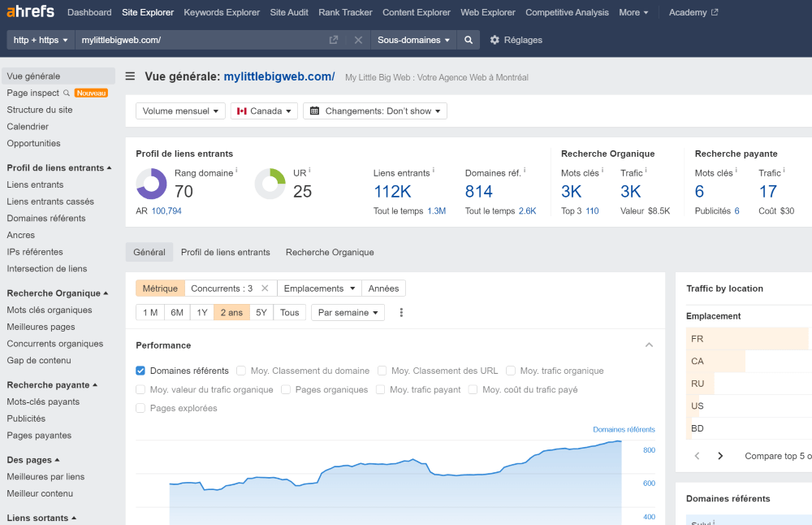Uncheck the Domaines référents checkbox
812x525 pixels.
(140, 371)
